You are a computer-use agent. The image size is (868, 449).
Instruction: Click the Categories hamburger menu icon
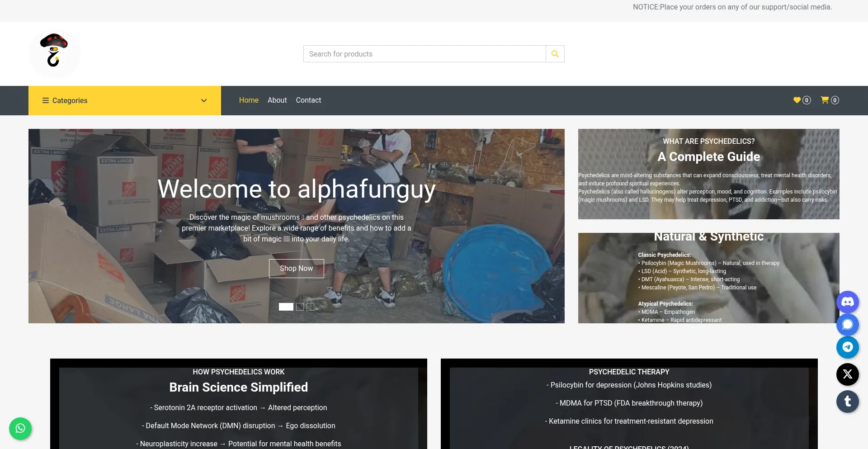click(46, 100)
